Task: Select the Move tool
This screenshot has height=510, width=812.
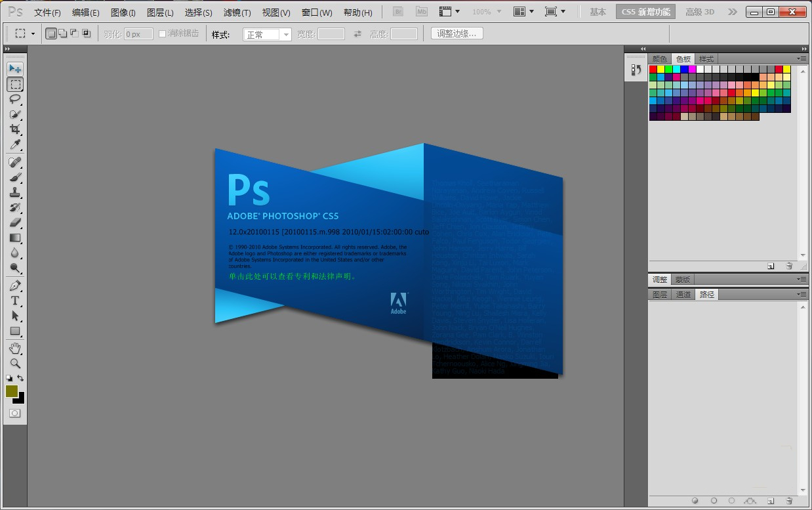Action: [15, 68]
